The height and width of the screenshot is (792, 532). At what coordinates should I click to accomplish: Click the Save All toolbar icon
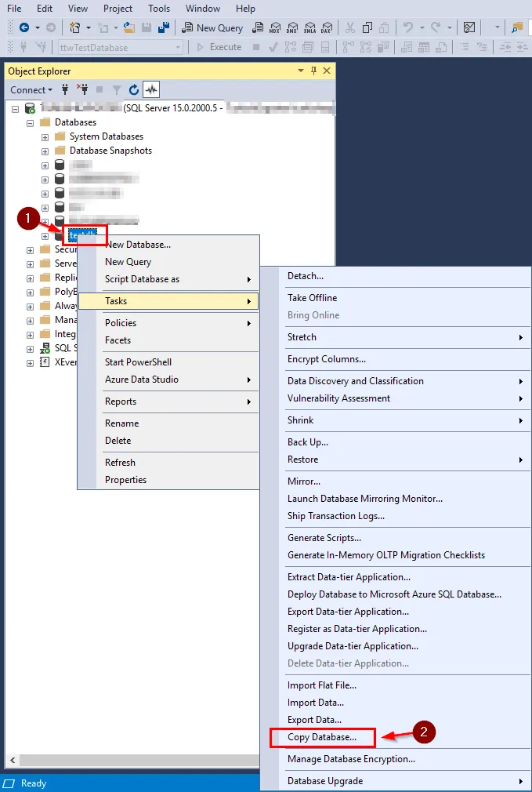point(165,27)
